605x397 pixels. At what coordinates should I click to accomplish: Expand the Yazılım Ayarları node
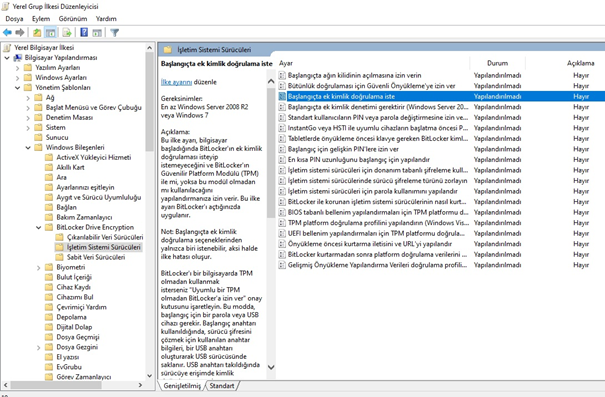pyautogui.click(x=17, y=68)
